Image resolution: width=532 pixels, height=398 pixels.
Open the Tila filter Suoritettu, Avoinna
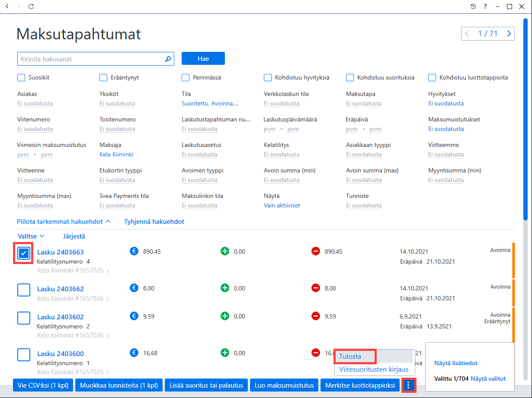tap(210, 103)
